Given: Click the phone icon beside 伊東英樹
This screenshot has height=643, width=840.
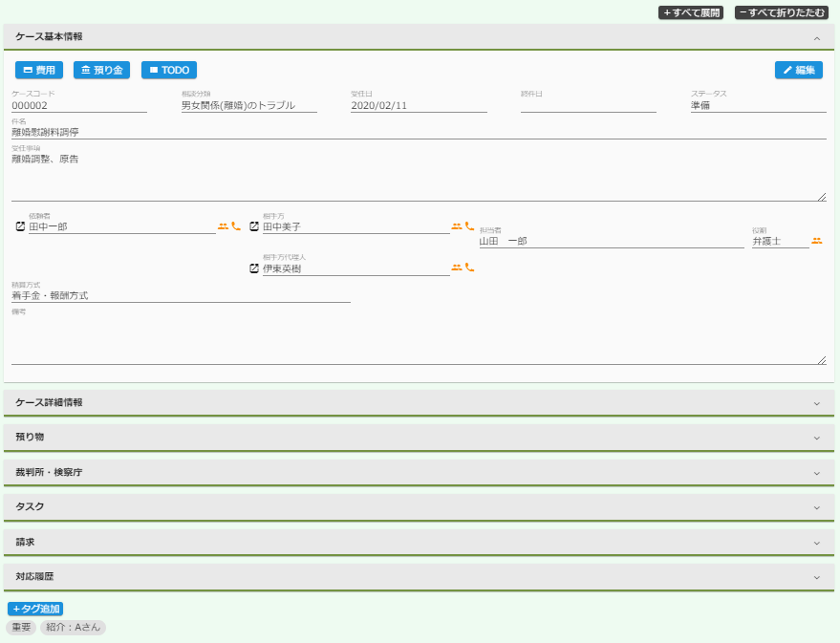Looking at the screenshot, I should [x=469, y=268].
